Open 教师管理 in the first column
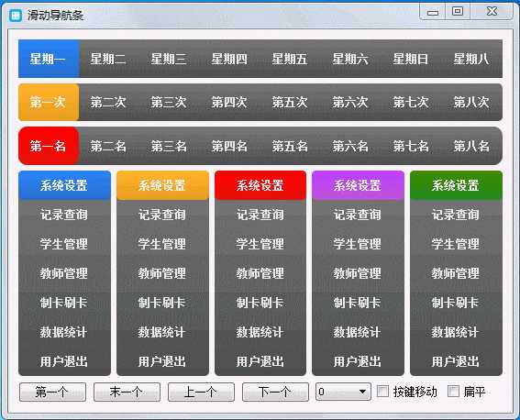This screenshot has width=520, height=420. click(65, 273)
